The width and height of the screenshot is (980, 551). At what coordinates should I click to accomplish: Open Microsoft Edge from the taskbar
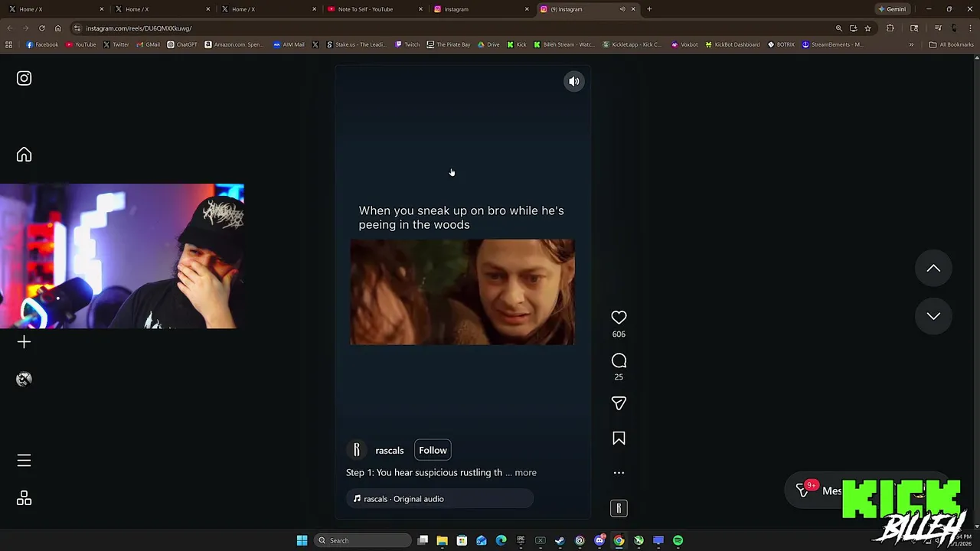click(501, 540)
